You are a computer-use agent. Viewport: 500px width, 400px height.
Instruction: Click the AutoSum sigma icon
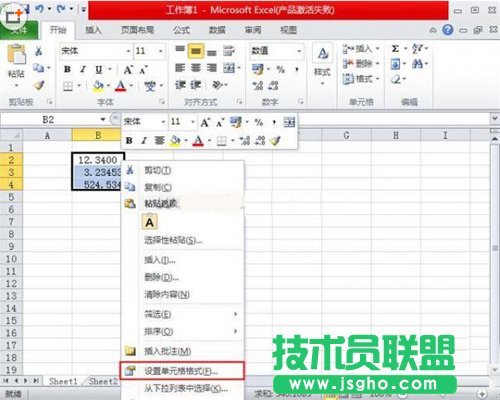[395, 49]
